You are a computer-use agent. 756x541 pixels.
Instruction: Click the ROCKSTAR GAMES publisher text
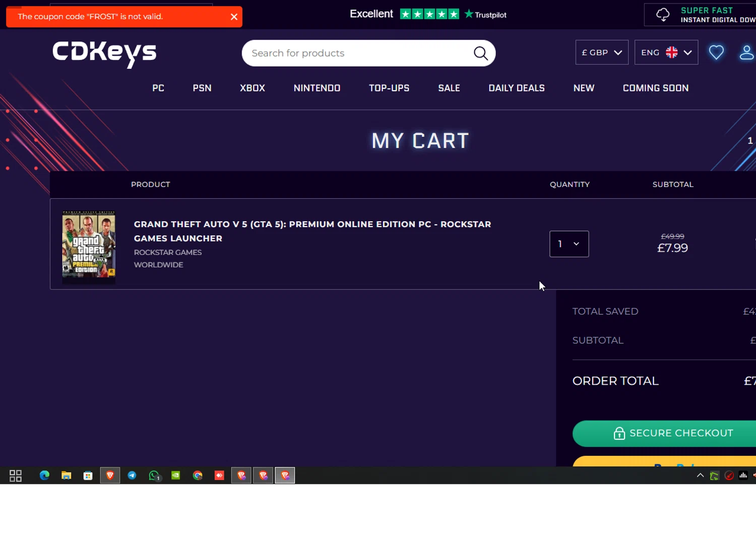[168, 252]
